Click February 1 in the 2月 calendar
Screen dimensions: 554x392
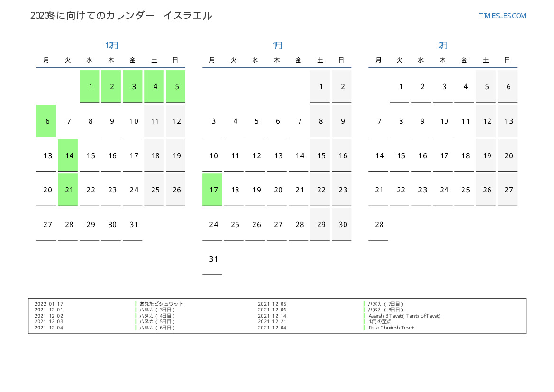(400, 86)
